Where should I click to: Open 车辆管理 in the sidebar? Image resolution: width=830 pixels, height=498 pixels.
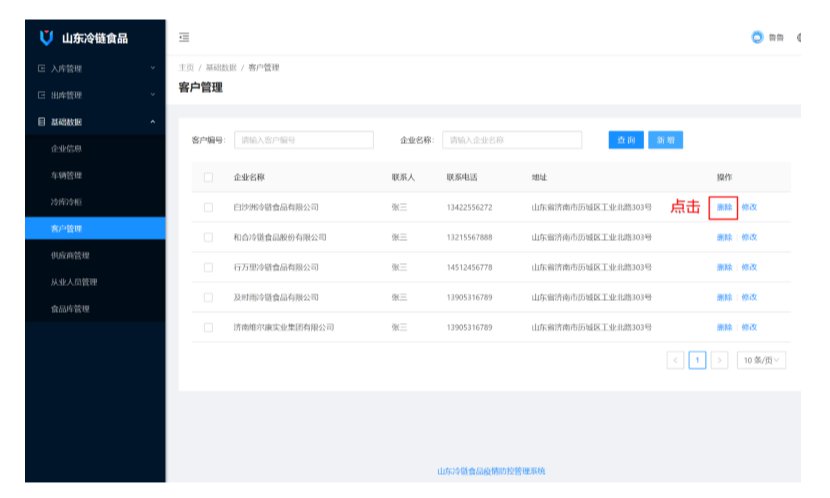click(66, 176)
